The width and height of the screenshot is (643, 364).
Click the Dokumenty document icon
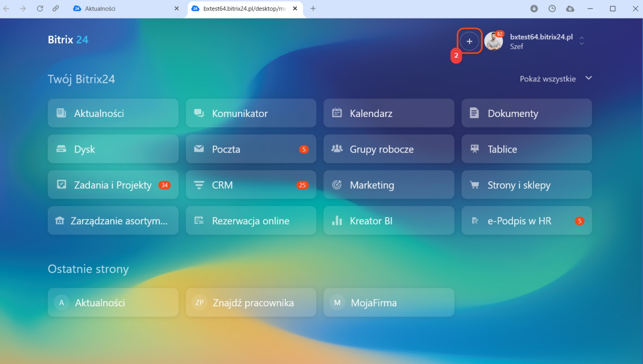474,113
